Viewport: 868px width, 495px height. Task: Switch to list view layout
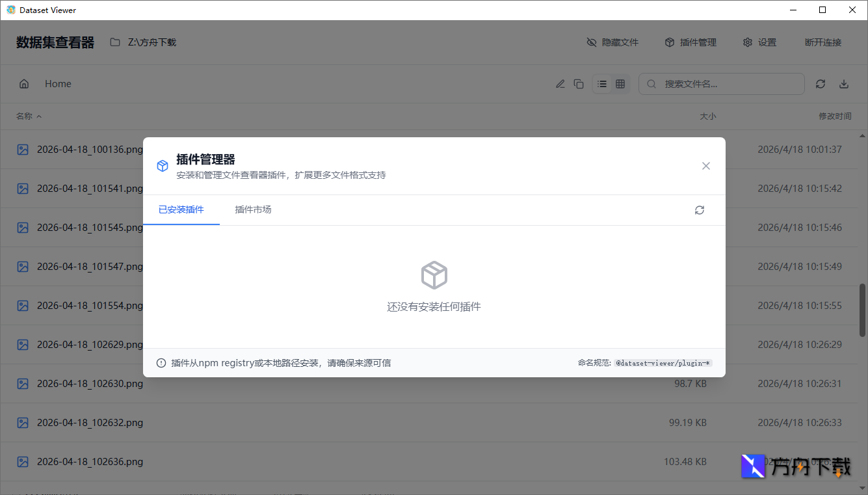[x=601, y=83]
